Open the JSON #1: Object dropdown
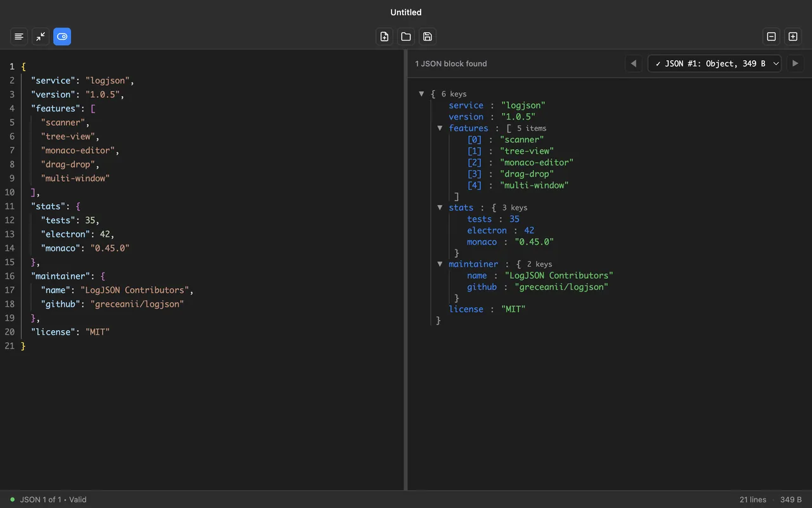812x508 pixels. coord(714,63)
